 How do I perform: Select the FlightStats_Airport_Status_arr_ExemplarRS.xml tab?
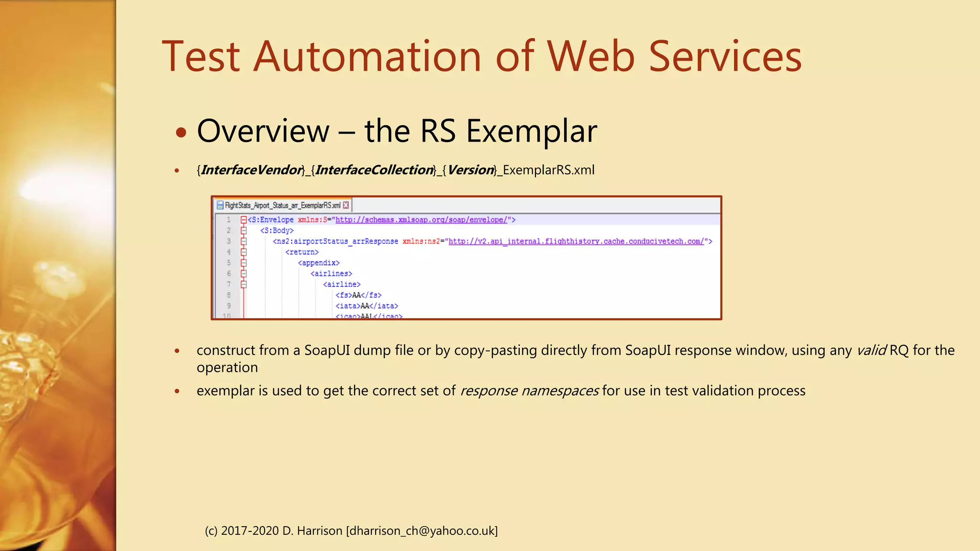click(x=282, y=205)
